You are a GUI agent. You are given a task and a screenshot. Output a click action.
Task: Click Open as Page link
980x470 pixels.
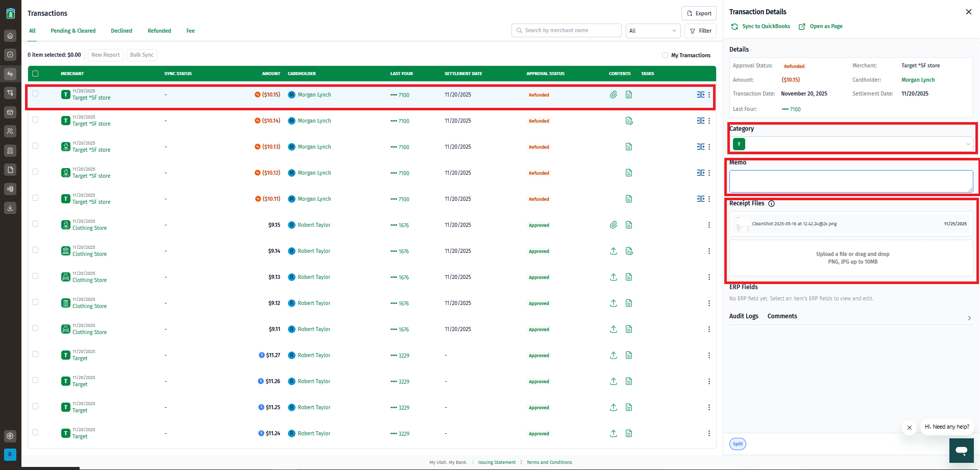[x=820, y=26]
